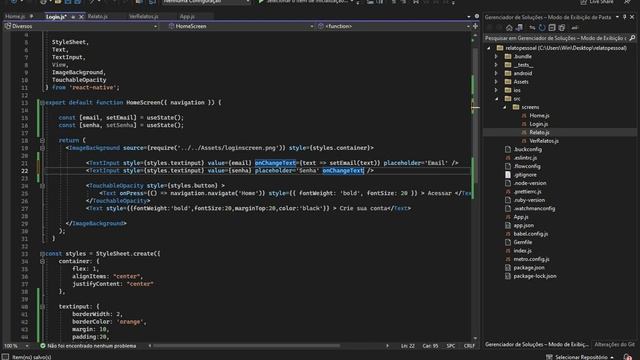640x360 pixels.
Task: Click Selecionar Repositório in status bar
Action: pyautogui.click(x=580, y=357)
